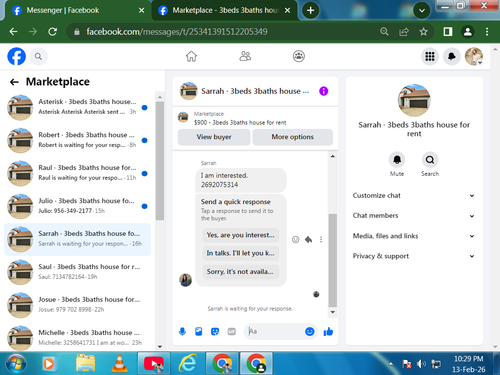Open the Notifications bell in Facebook header
500x375 pixels.
click(452, 56)
